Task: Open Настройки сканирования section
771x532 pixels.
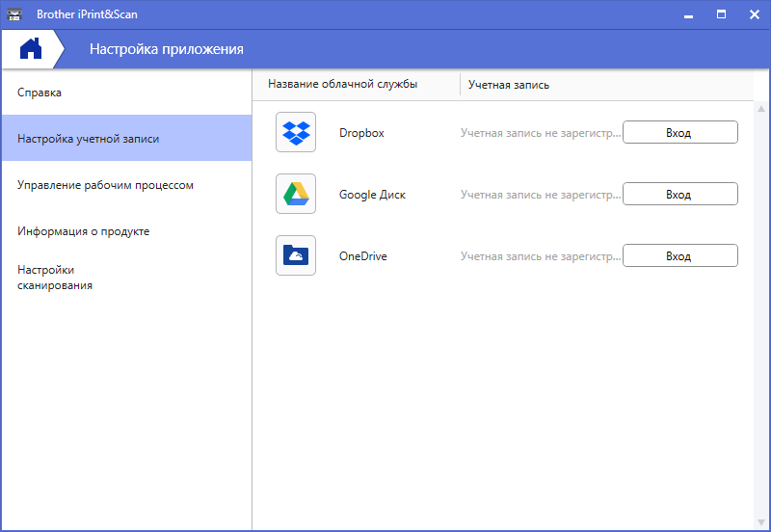Action: (x=55, y=278)
